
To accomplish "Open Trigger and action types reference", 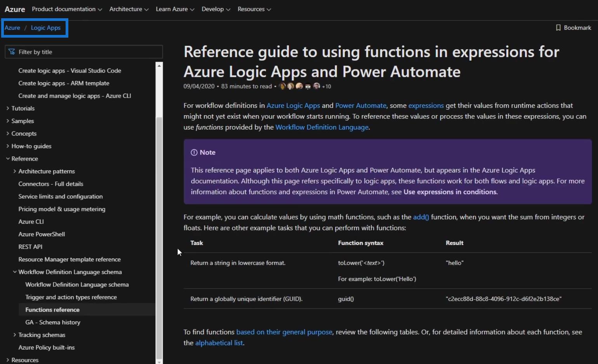I will [71, 297].
